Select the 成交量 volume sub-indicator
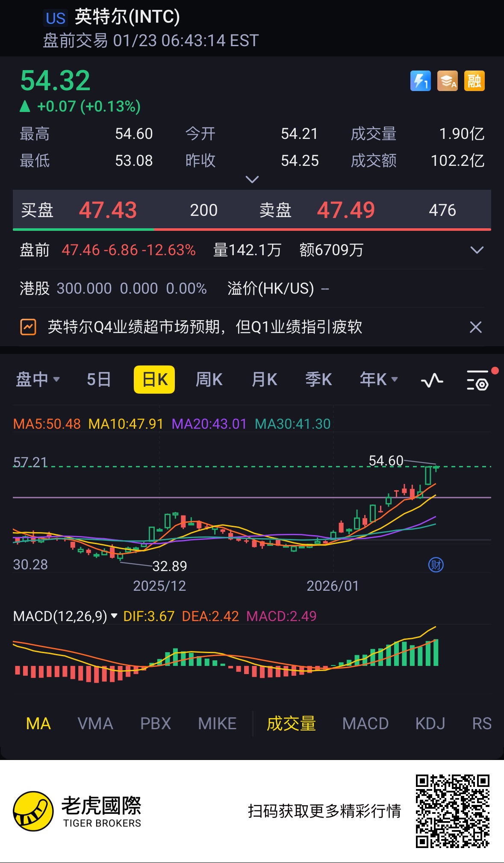Screen dimensions: 504x863 (x=291, y=724)
